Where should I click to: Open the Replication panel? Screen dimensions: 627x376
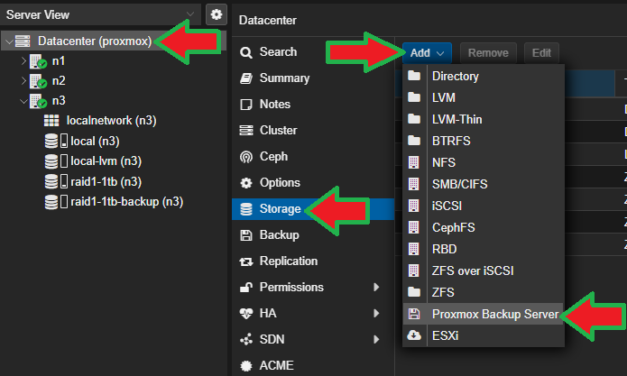pyautogui.click(x=288, y=261)
